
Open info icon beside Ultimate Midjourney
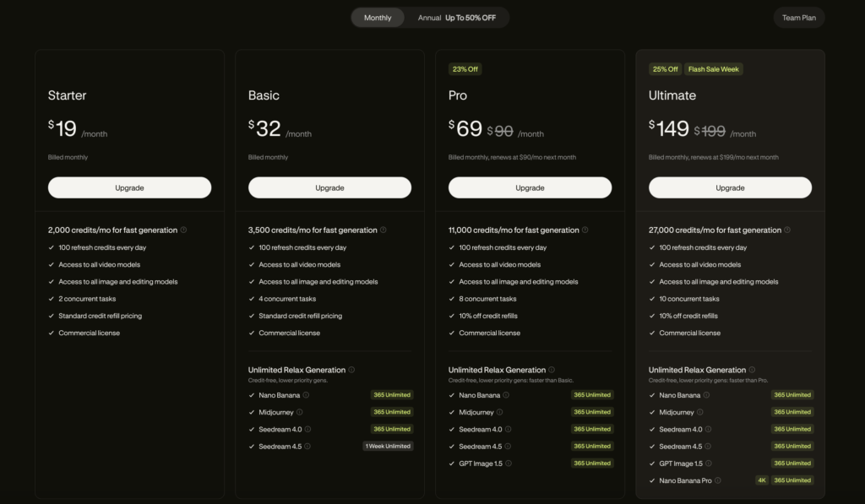(x=700, y=412)
